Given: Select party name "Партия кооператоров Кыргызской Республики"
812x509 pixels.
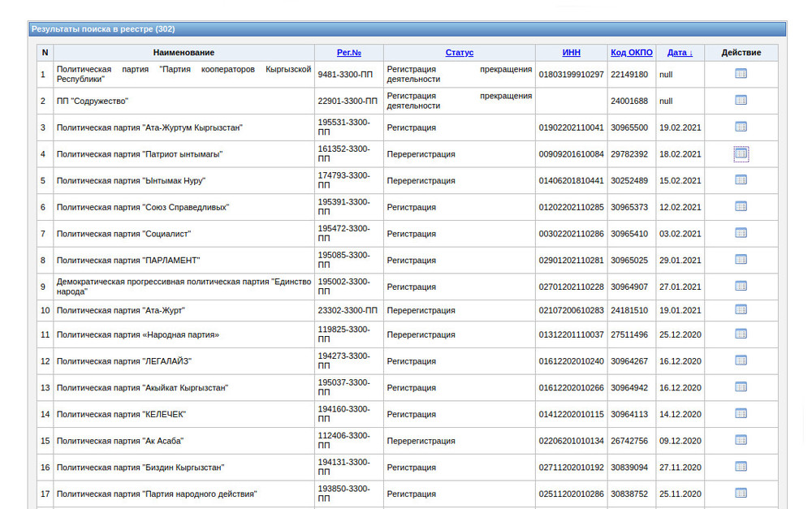Looking at the screenshot, I should (x=184, y=74).
